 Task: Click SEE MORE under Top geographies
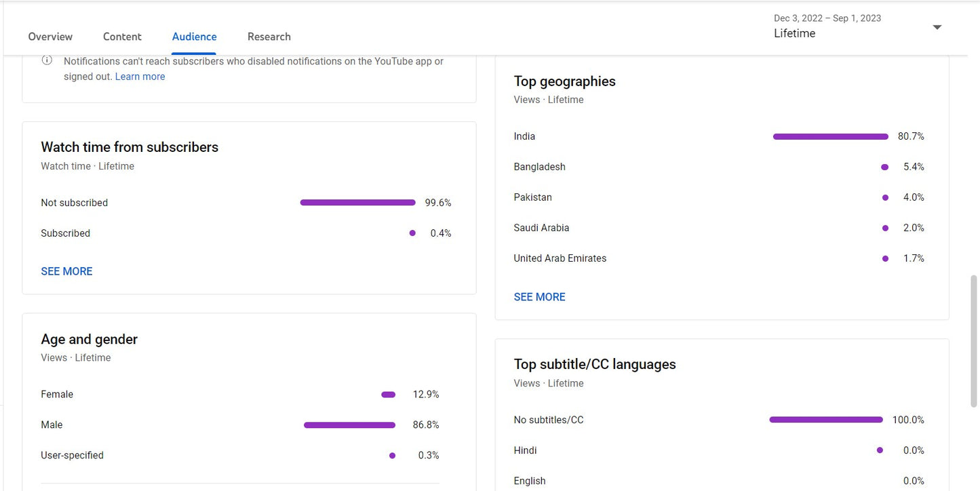click(x=539, y=297)
